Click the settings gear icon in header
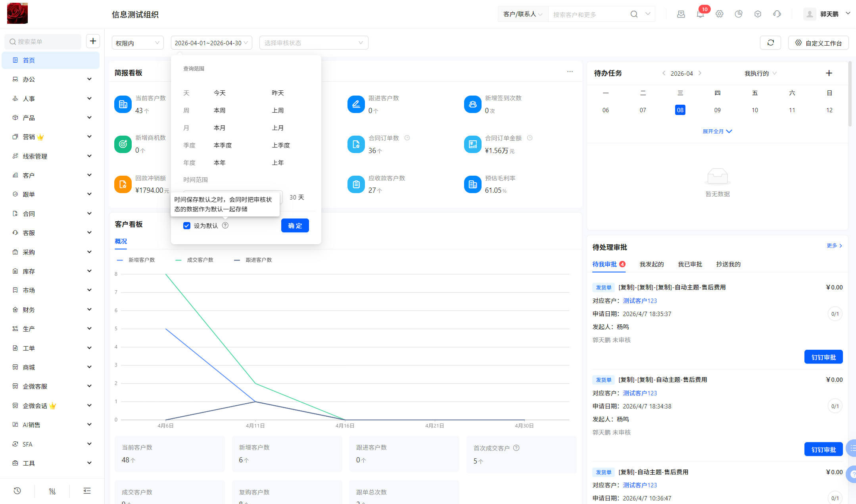 (x=720, y=14)
